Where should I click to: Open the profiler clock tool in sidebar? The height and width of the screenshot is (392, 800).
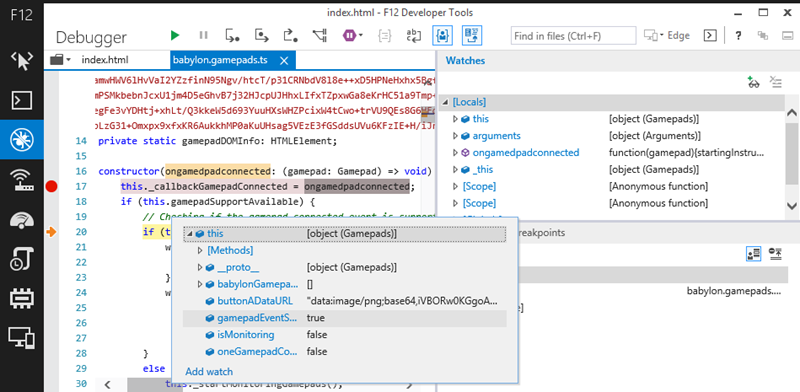click(22, 259)
